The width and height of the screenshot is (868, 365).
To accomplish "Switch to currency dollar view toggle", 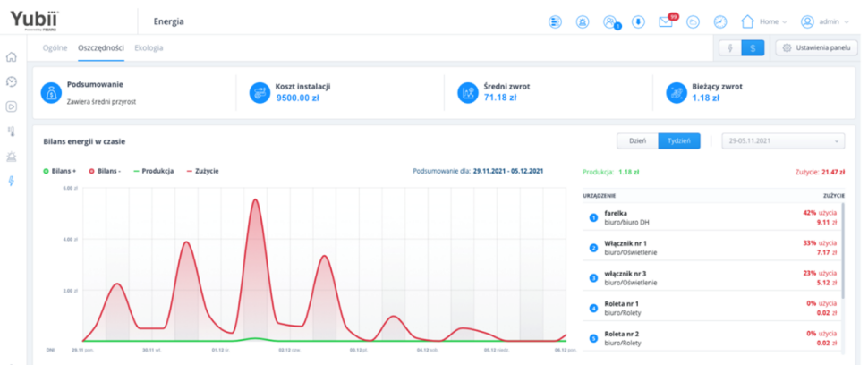I will click(753, 48).
